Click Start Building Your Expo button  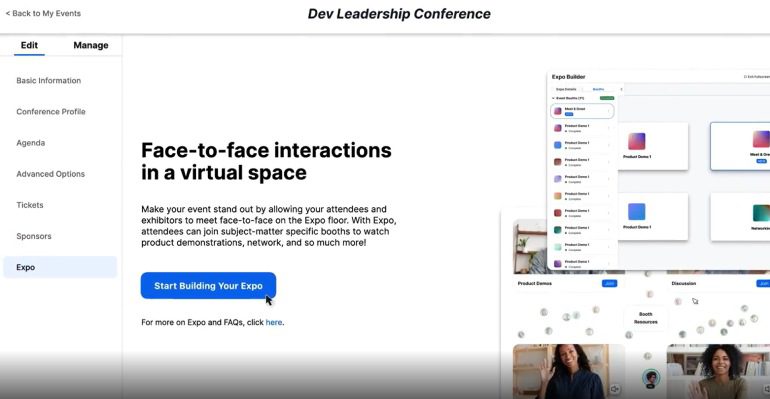coord(208,286)
